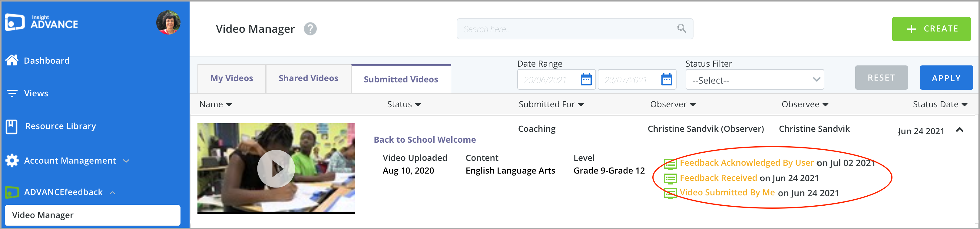
Task: Sort by the Name column
Action: pos(215,104)
